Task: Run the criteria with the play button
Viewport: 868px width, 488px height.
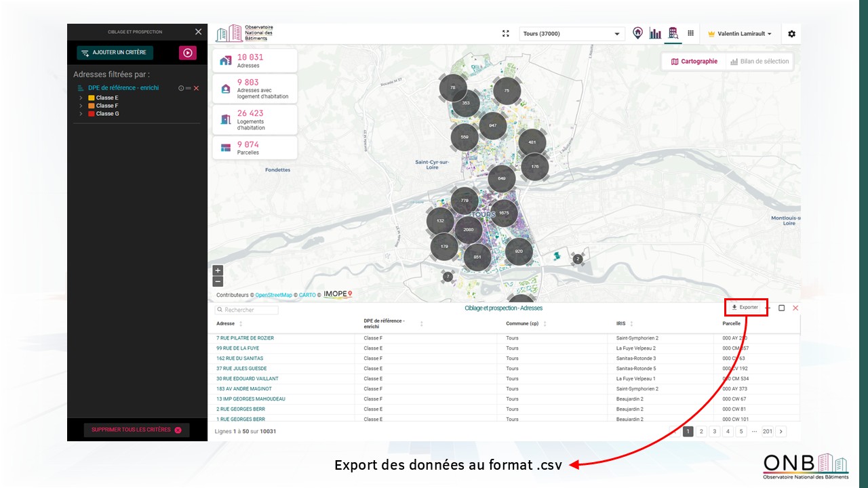Action: (188, 53)
